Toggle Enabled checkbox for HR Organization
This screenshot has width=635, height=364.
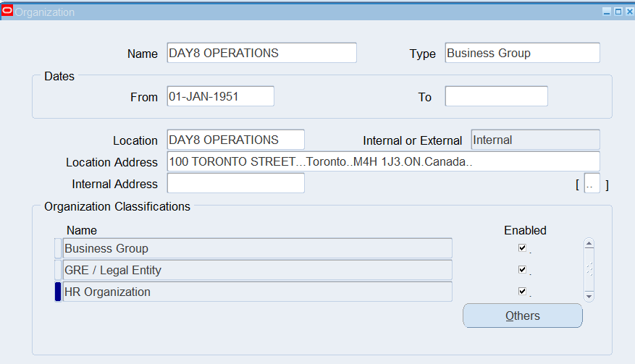(522, 291)
